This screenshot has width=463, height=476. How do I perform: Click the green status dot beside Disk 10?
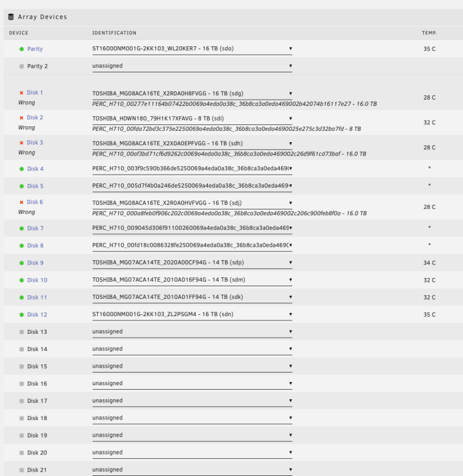coord(22,280)
